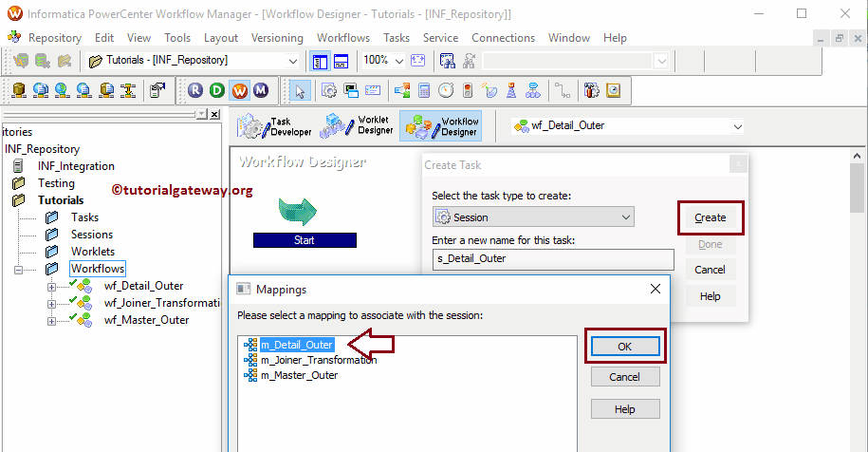Screen dimensions: 868x452
Task: Launch Workflow Monitor with the M icon
Action: (x=261, y=90)
